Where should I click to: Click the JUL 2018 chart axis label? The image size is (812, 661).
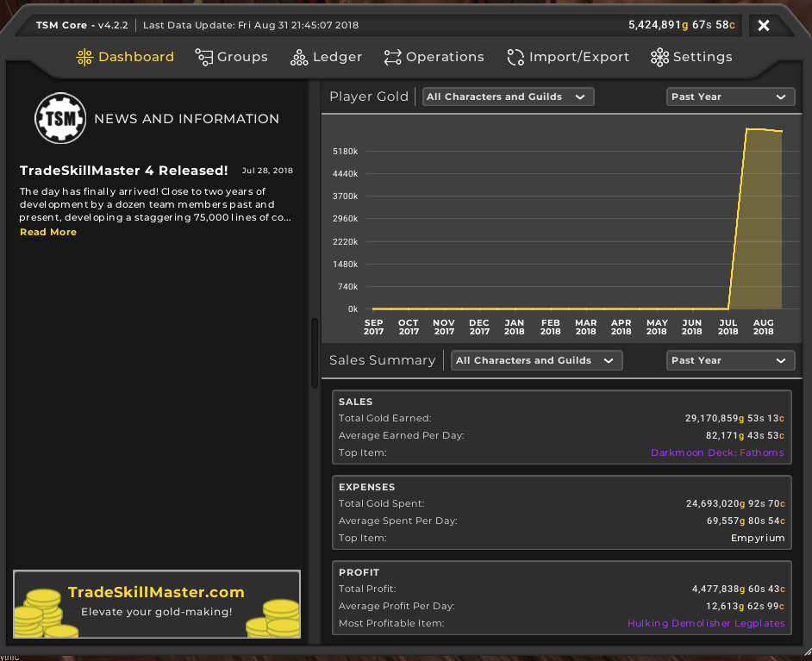point(728,327)
